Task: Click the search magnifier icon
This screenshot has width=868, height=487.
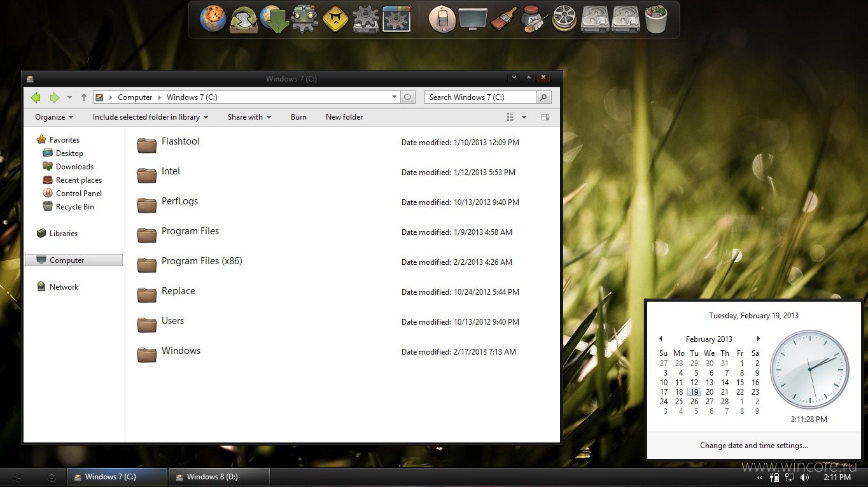Action: pos(543,97)
